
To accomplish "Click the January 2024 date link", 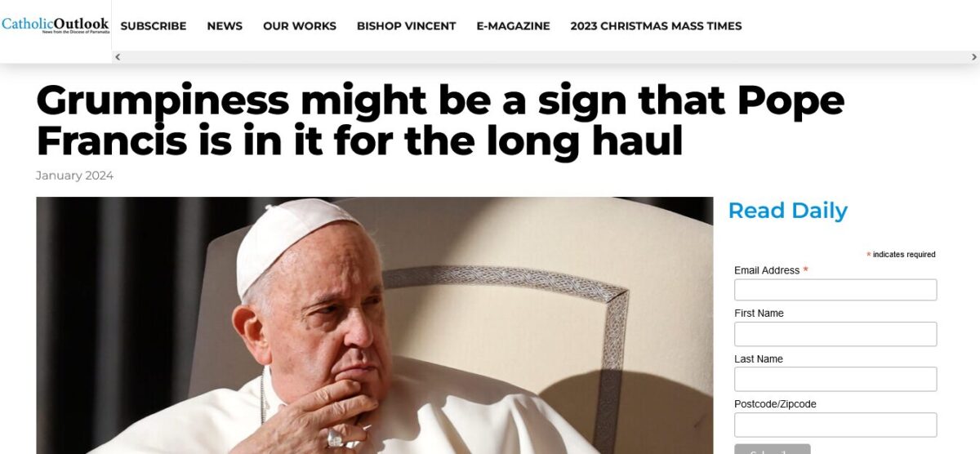I will point(74,176).
